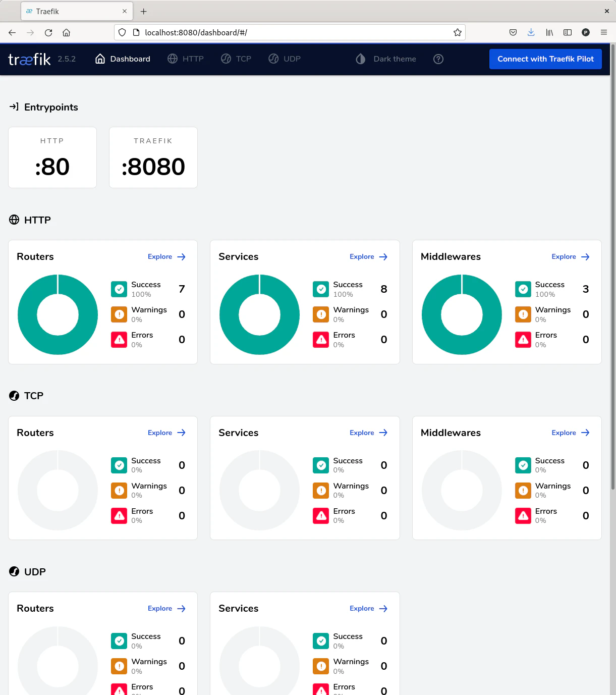The height and width of the screenshot is (695, 616).
Task: Toggle the Dark theme switch
Action: coord(386,59)
